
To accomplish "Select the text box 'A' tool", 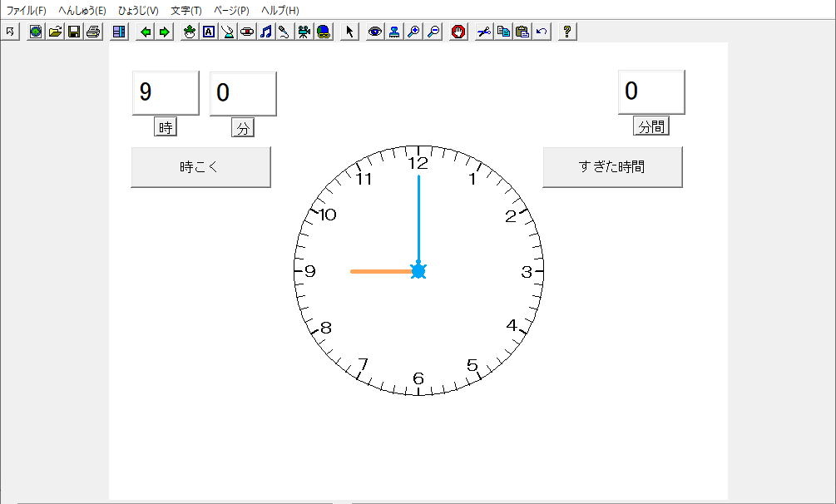I will pos(209,32).
